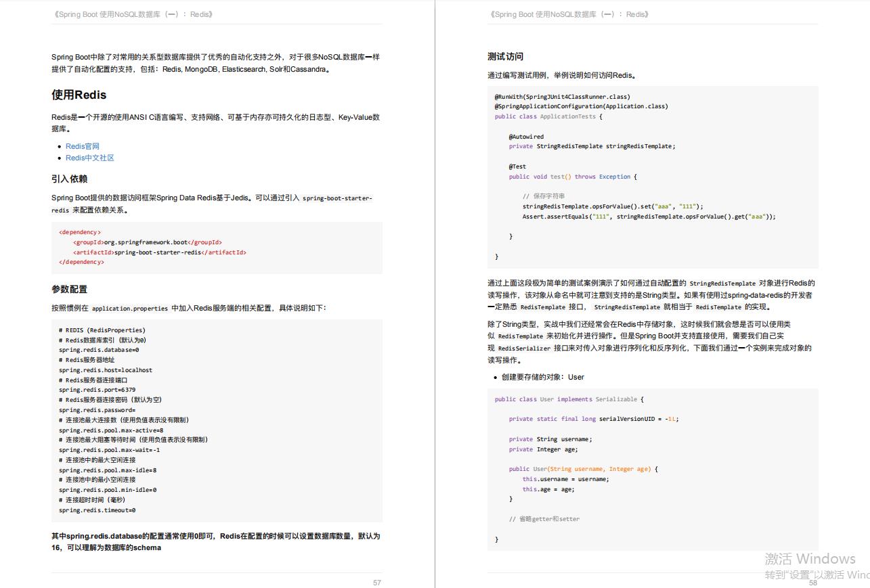The width and height of the screenshot is (870, 588).
Task: Click 'public void test() throws Exception {' line
Action: (573, 177)
